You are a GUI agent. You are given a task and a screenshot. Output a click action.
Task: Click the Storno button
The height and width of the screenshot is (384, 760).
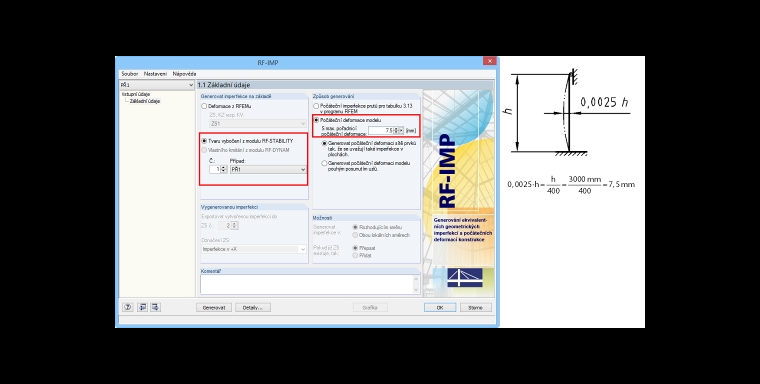point(475,307)
